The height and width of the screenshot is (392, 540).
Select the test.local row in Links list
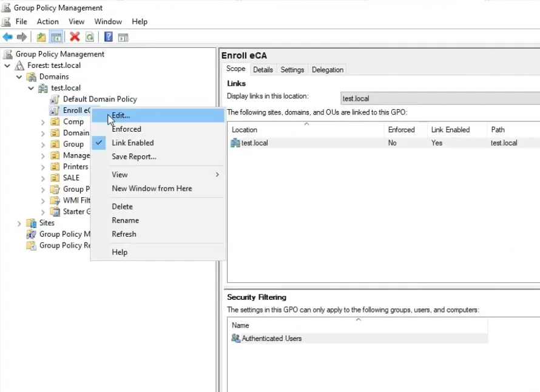coord(383,143)
